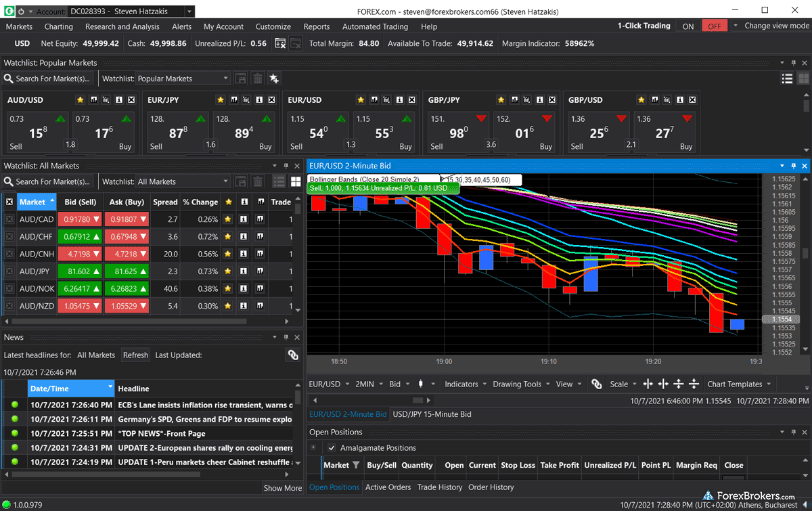Click the delete trash icon in the watchlist toolbar
The height and width of the screenshot is (511, 812).
(257, 78)
